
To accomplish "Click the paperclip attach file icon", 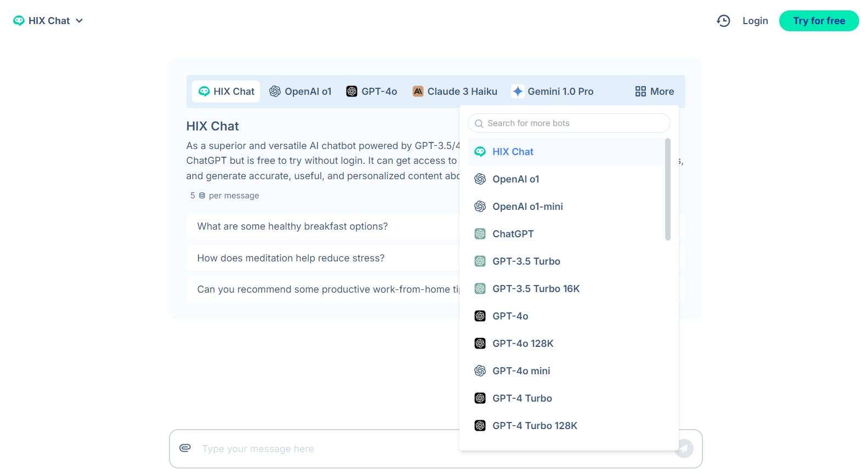I will point(185,448).
